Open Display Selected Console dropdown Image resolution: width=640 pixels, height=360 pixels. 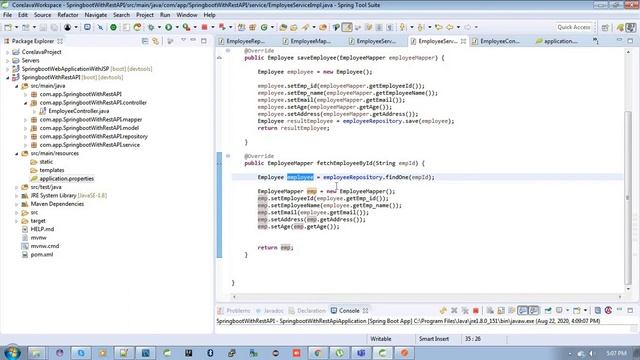coord(567,311)
